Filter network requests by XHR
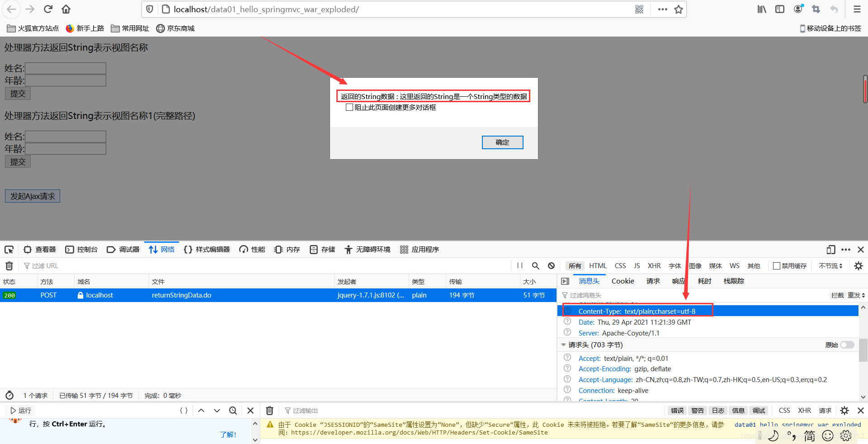Viewport: 868px width, 444px height. pyautogui.click(x=654, y=266)
